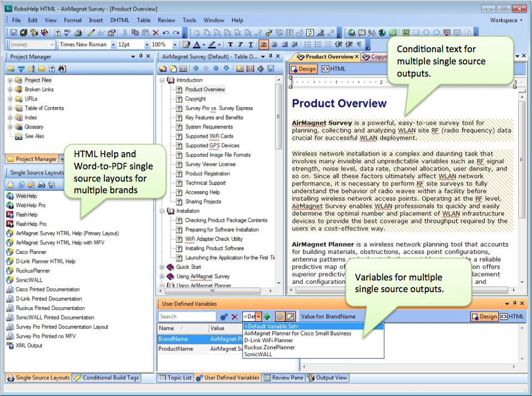Screen dimensions: 532x396
Task: Click the binoculars find icon in Project Manager
Action: 62,69
